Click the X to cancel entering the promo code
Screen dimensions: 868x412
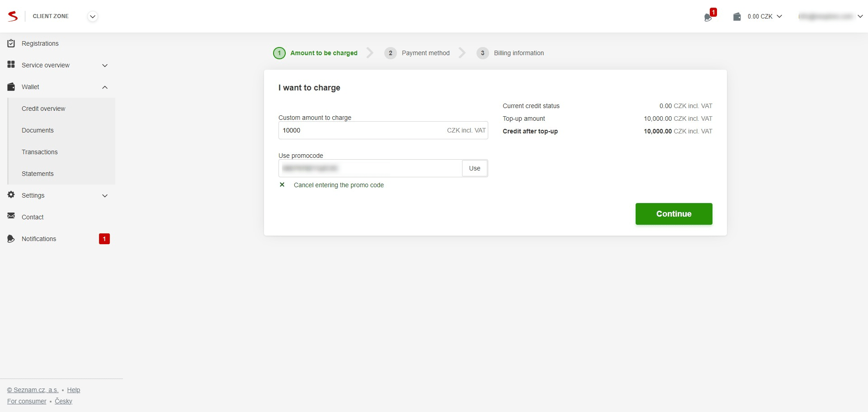coord(282,185)
